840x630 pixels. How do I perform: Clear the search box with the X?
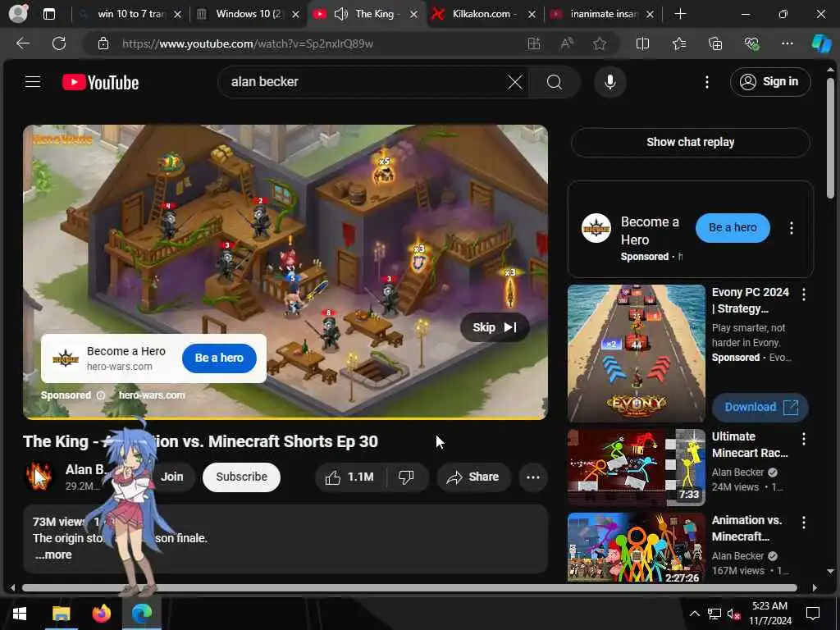point(515,83)
